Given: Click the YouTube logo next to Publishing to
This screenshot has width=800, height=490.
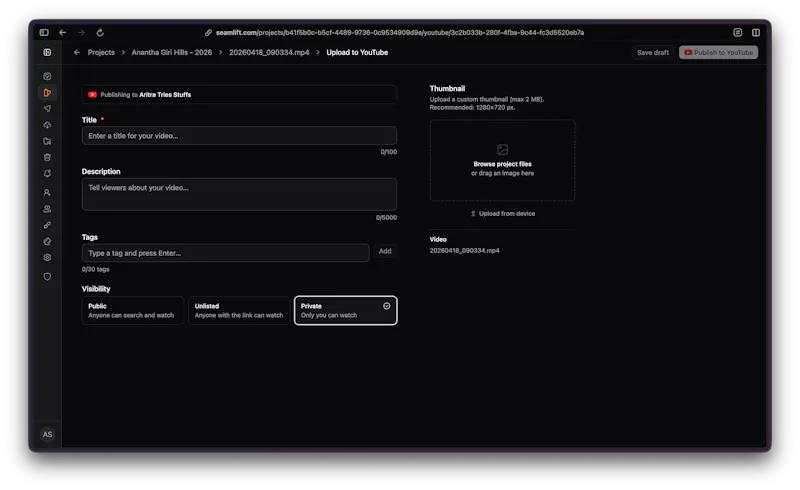Looking at the screenshot, I should (92, 94).
